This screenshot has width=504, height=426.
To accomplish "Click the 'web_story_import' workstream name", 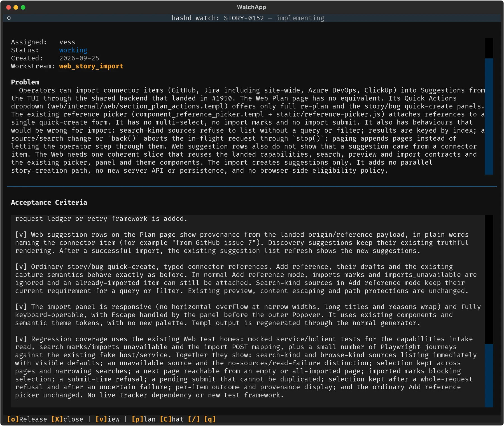I will point(91,66).
